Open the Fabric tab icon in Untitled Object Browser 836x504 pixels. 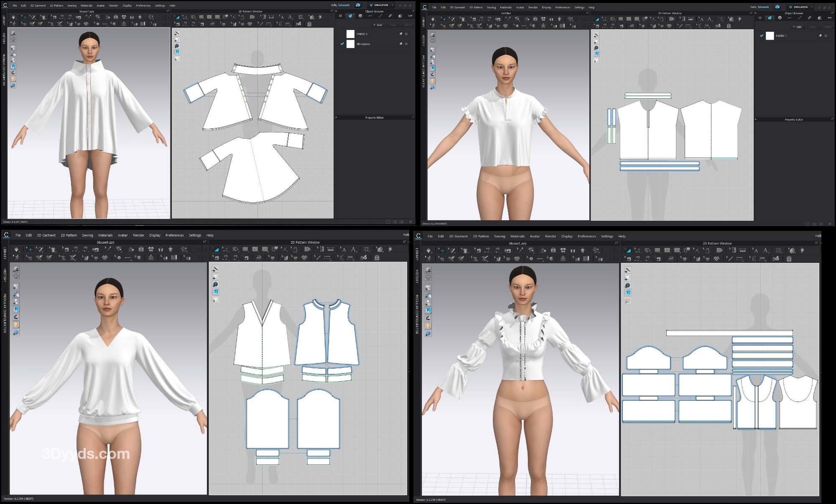pyautogui.click(x=770, y=18)
